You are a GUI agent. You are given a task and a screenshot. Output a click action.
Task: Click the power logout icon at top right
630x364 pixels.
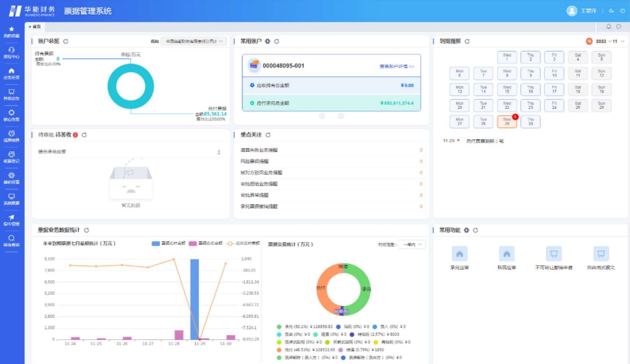(623, 11)
